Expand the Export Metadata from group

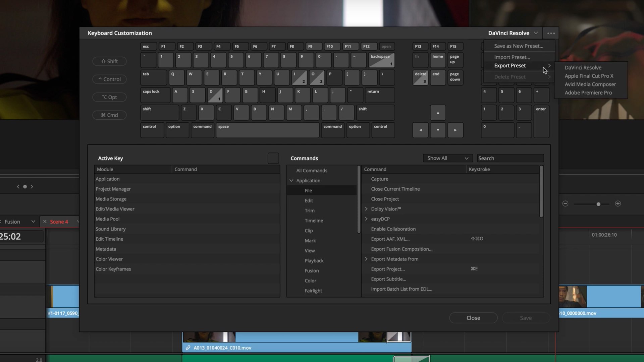coord(366,259)
